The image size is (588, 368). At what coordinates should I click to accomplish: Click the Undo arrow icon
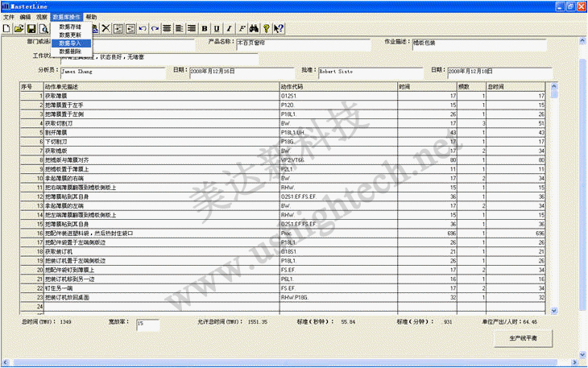pos(143,28)
